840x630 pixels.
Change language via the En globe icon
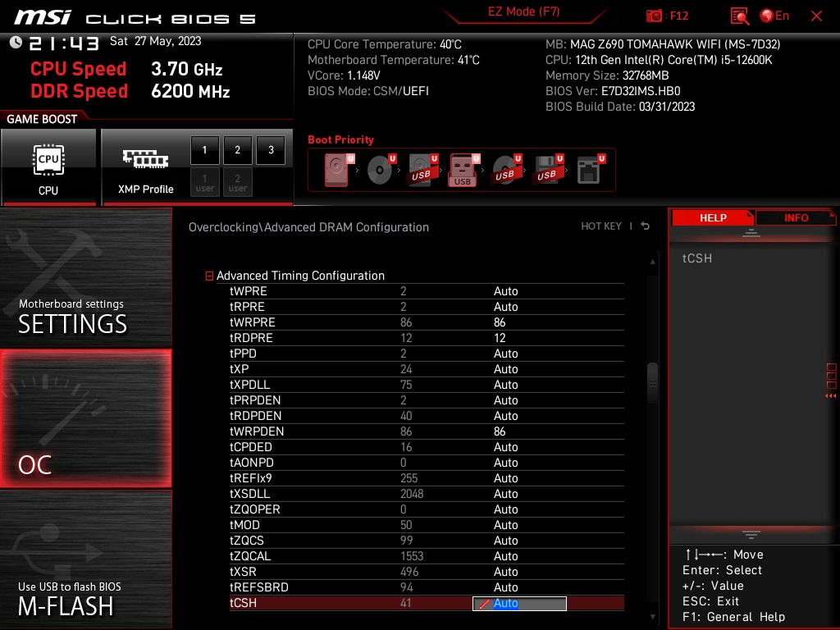(774, 16)
